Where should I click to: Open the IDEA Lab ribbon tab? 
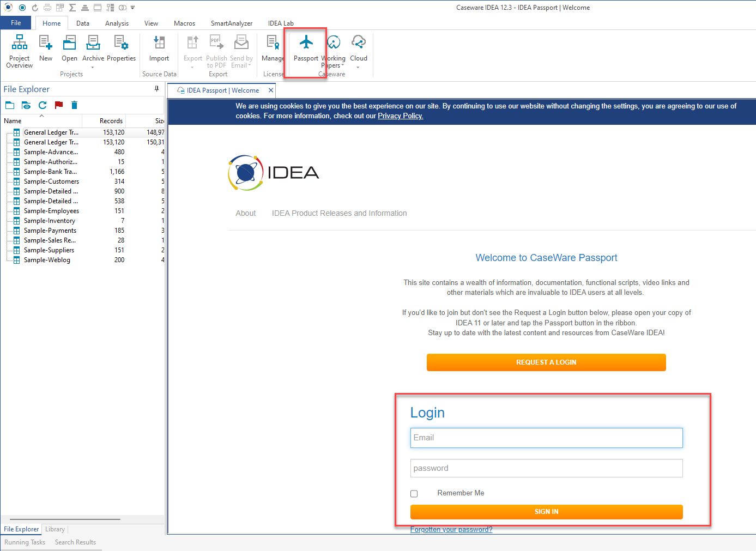(281, 23)
